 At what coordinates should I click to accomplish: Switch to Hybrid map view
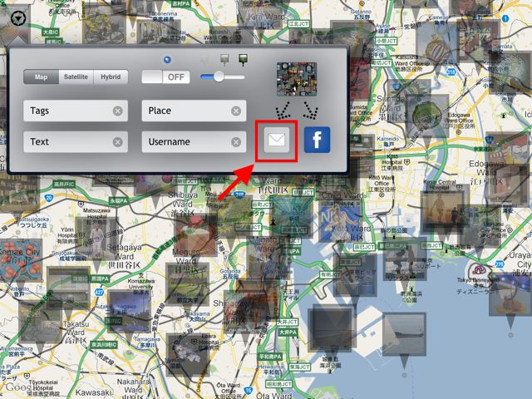111,76
